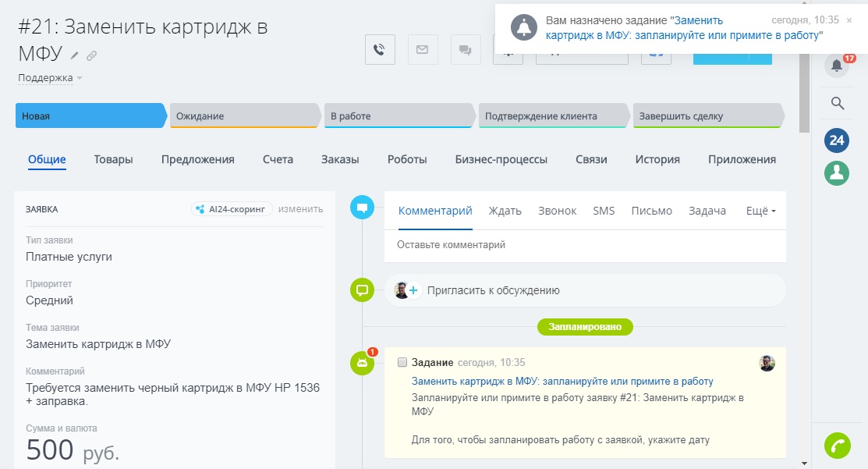Select the Звонок timeline tab
Image resolution: width=868 pixels, height=469 pixels.
[557, 211]
